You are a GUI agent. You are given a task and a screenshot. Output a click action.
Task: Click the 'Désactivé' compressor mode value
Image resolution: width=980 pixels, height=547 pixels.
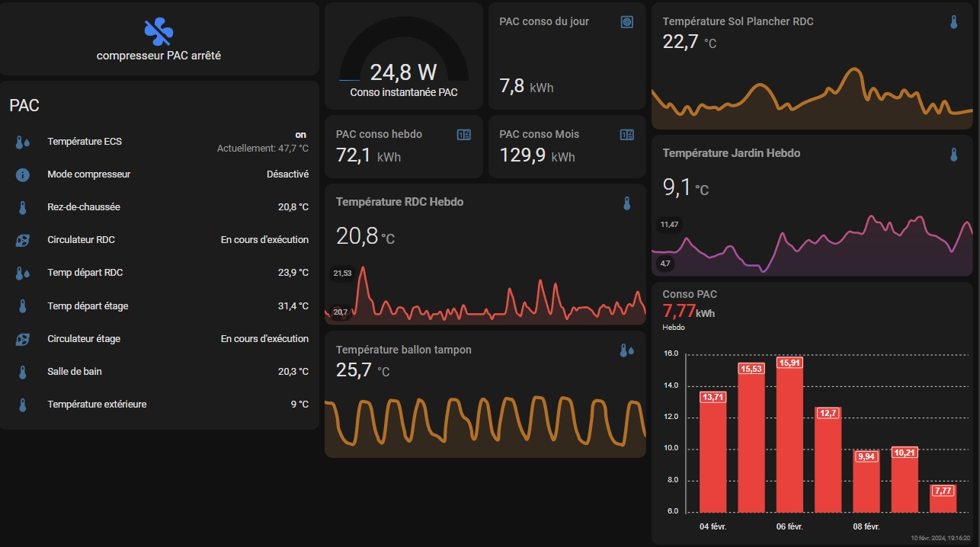pyautogui.click(x=287, y=174)
